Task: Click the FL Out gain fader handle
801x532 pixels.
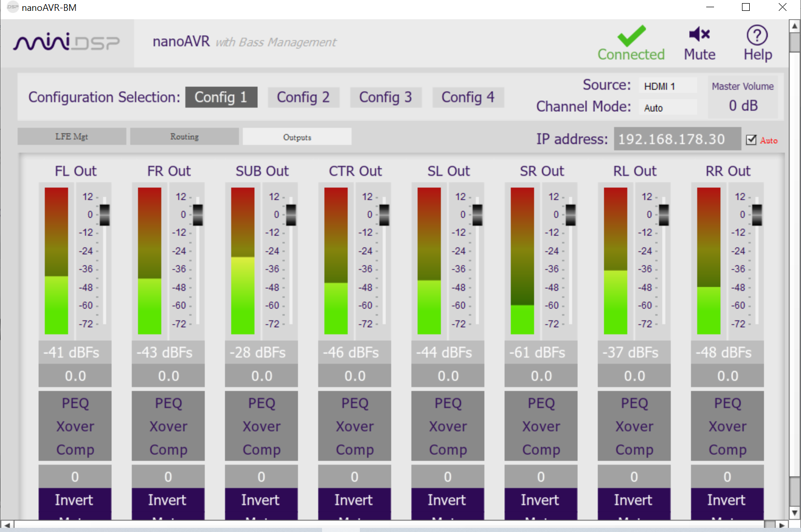Action: pyautogui.click(x=105, y=215)
